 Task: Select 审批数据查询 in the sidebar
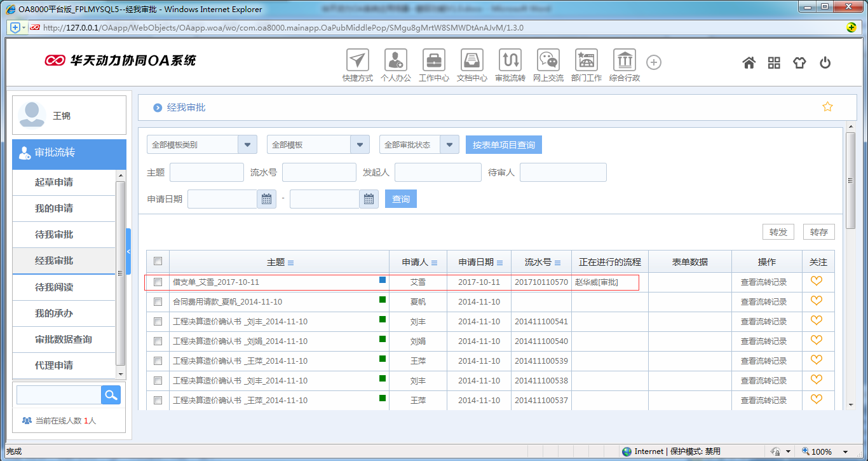[63, 340]
